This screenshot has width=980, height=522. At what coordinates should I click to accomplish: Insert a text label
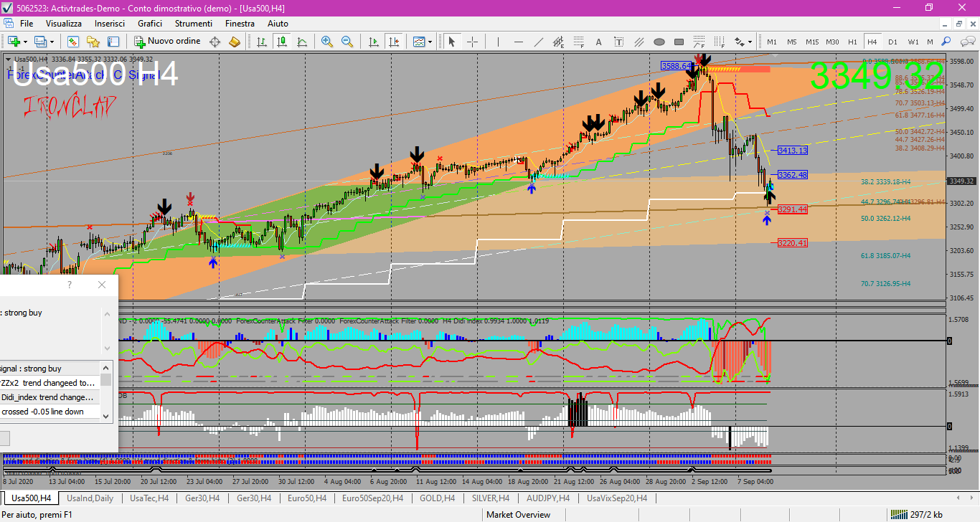618,42
